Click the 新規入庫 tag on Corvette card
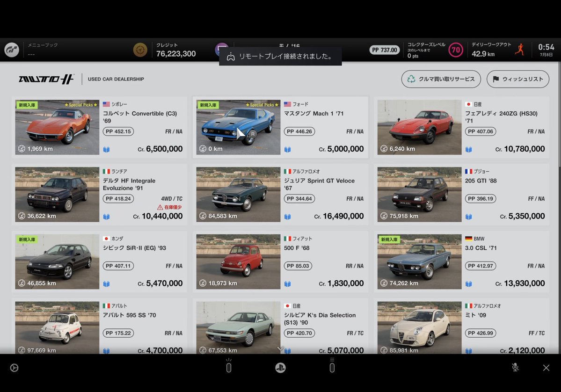This screenshot has height=392, width=561. tap(27, 105)
